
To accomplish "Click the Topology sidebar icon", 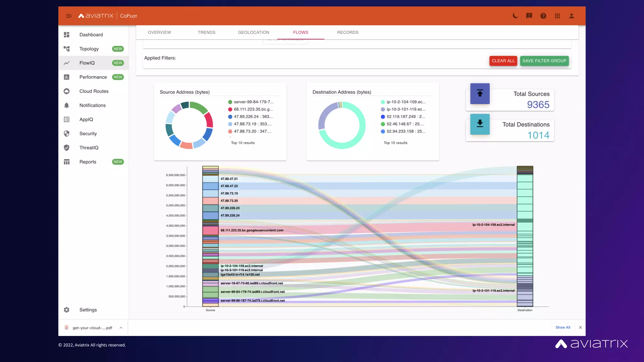I will click(x=67, y=49).
